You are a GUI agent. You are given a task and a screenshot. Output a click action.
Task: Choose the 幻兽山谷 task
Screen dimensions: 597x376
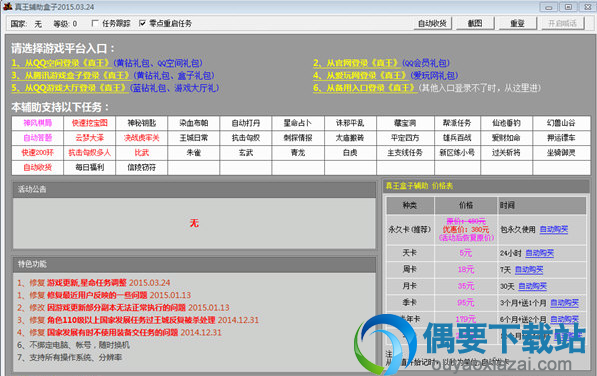561,123
